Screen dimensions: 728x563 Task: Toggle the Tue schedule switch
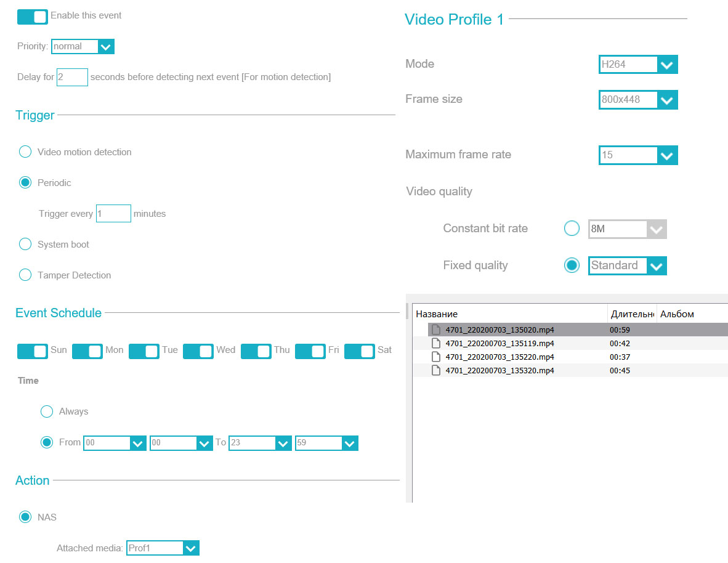pyautogui.click(x=144, y=351)
